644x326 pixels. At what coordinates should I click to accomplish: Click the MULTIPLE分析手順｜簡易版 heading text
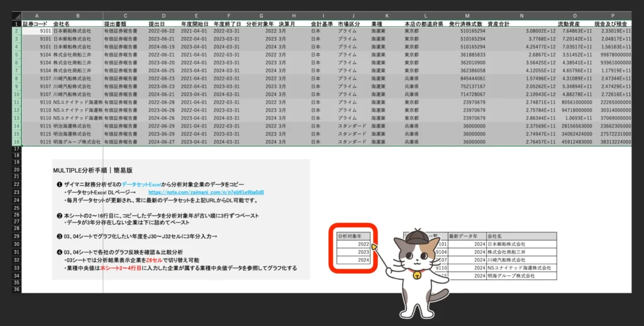93,171
